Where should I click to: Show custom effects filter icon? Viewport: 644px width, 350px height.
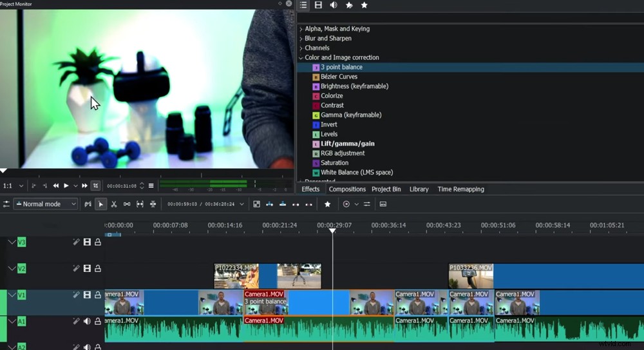pos(348,5)
